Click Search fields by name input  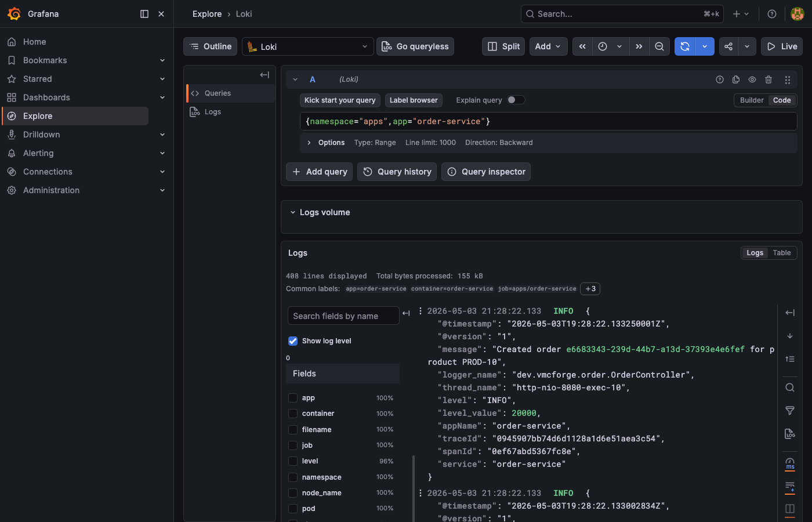point(343,316)
